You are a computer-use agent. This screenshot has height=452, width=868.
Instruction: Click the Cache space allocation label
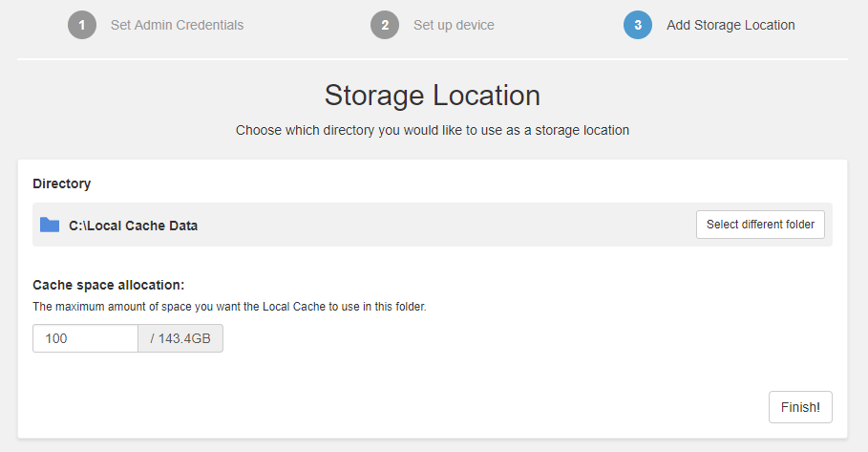(109, 285)
